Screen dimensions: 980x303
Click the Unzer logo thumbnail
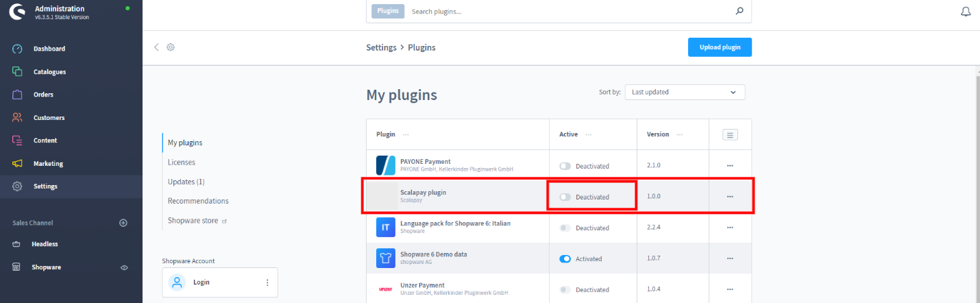tap(386, 289)
